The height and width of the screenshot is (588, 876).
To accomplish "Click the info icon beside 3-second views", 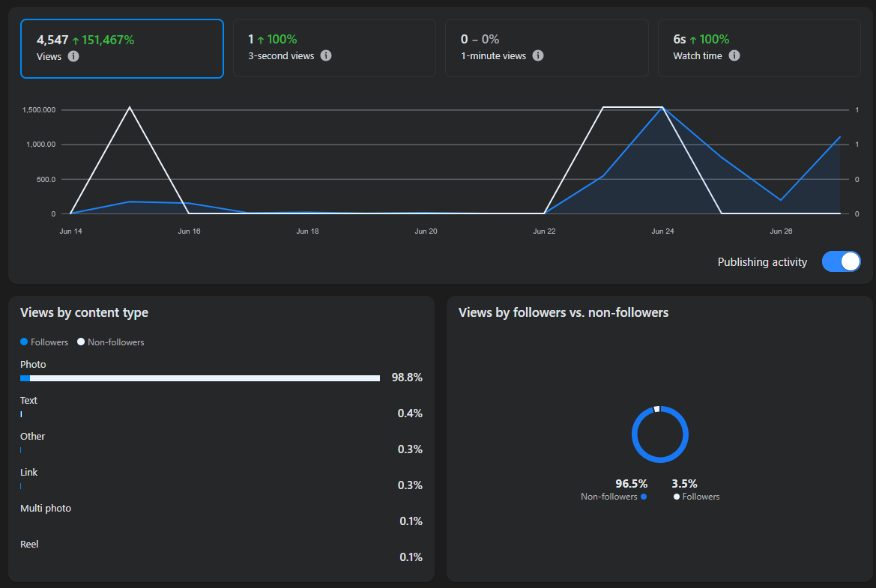I will pos(326,55).
